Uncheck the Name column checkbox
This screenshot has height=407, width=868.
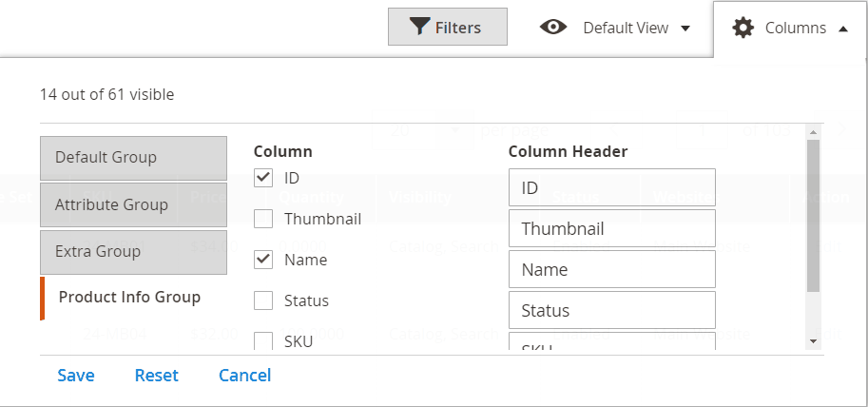[x=263, y=260]
